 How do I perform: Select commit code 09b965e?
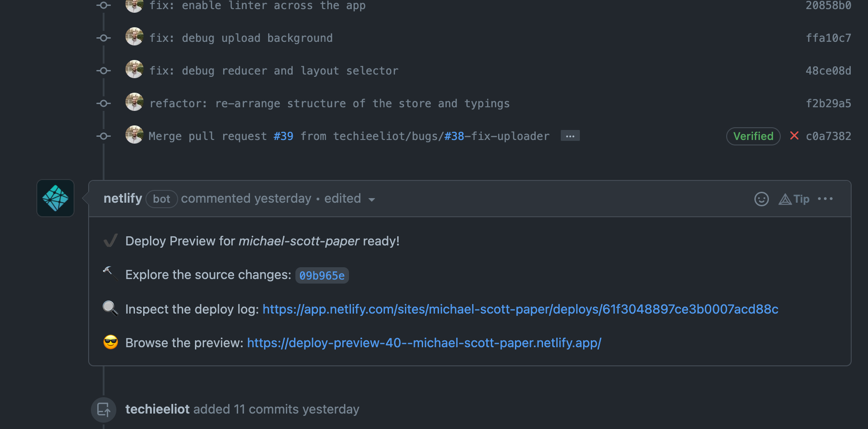322,275
